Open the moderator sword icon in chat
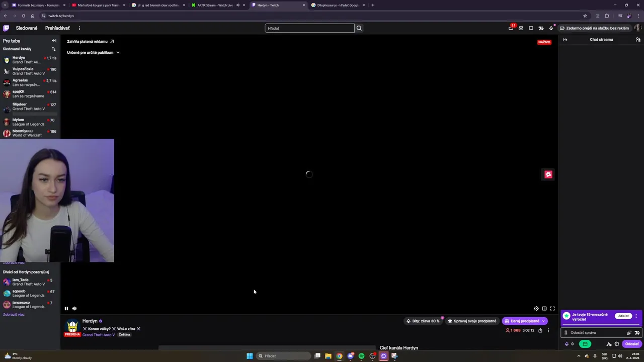 [609, 344]
